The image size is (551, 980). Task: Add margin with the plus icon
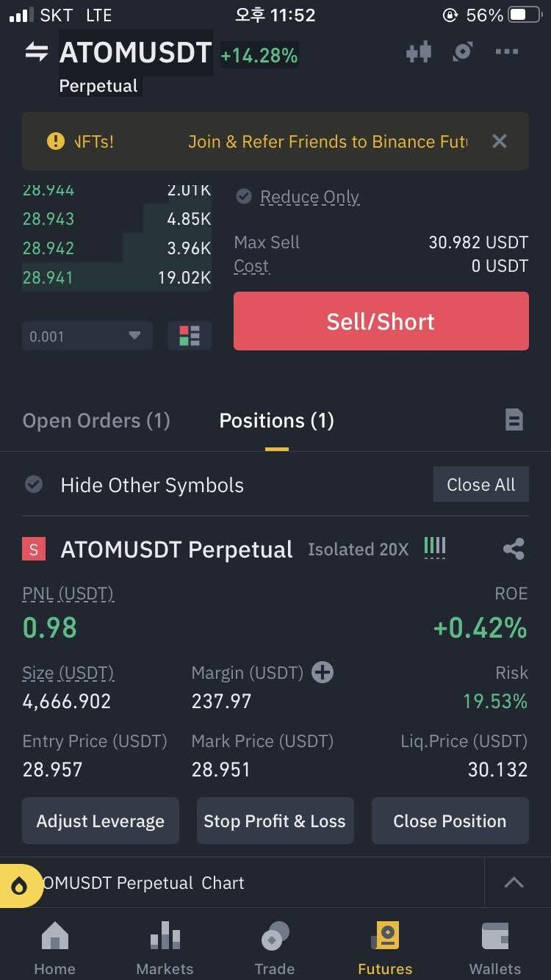(323, 672)
